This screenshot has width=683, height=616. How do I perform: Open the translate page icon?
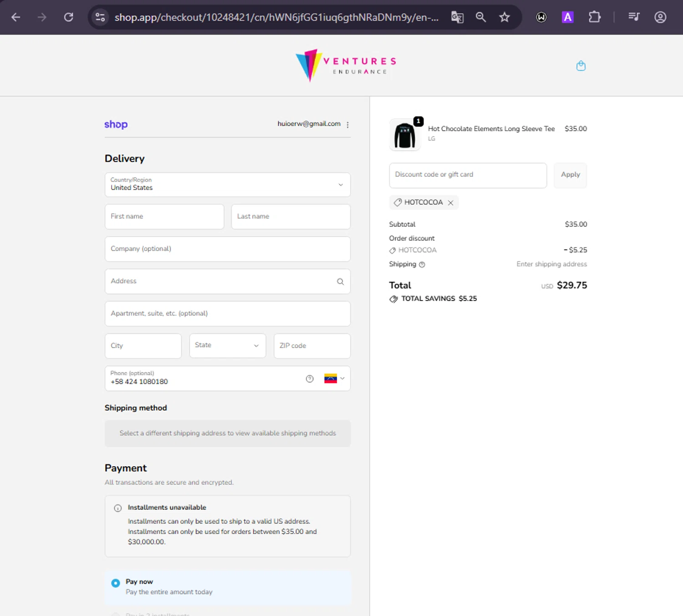click(x=457, y=17)
